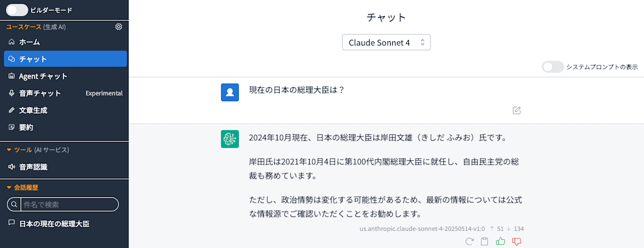Open Agent チャット page
Viewport: 644px width, 248px height.
click(43, 76)
